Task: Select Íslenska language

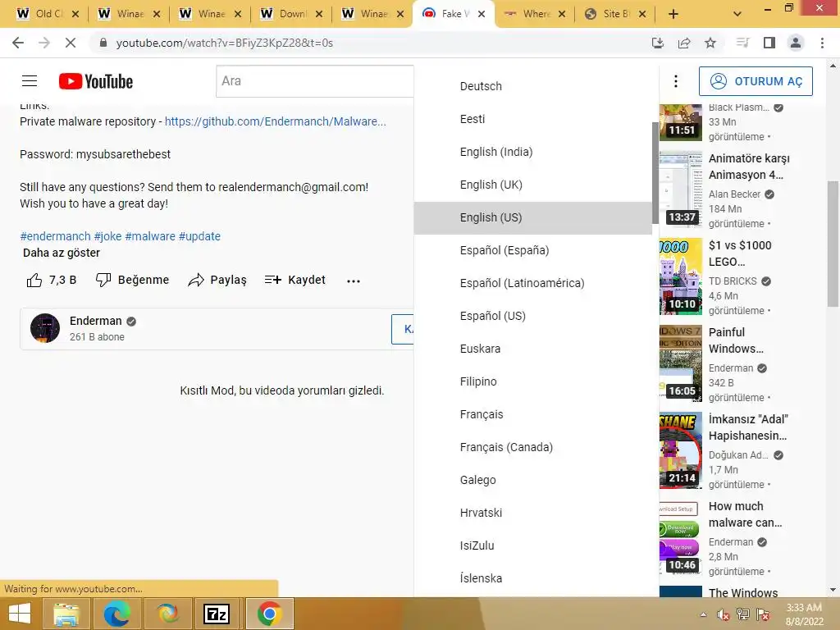Action: [x=532, y=578]
